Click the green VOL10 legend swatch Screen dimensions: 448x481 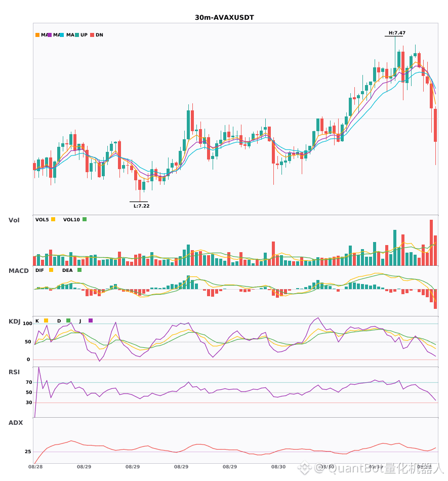[85, 219]
